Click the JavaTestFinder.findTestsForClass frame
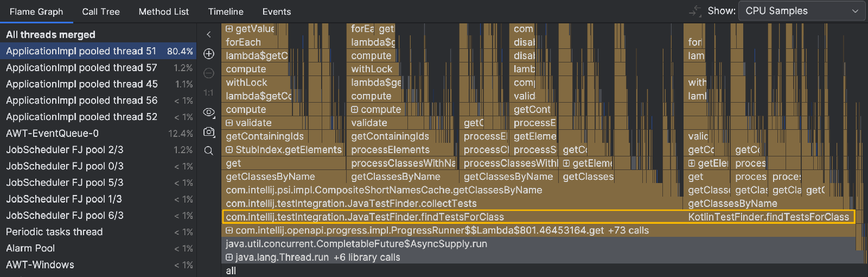 click(x=452, y=217)
